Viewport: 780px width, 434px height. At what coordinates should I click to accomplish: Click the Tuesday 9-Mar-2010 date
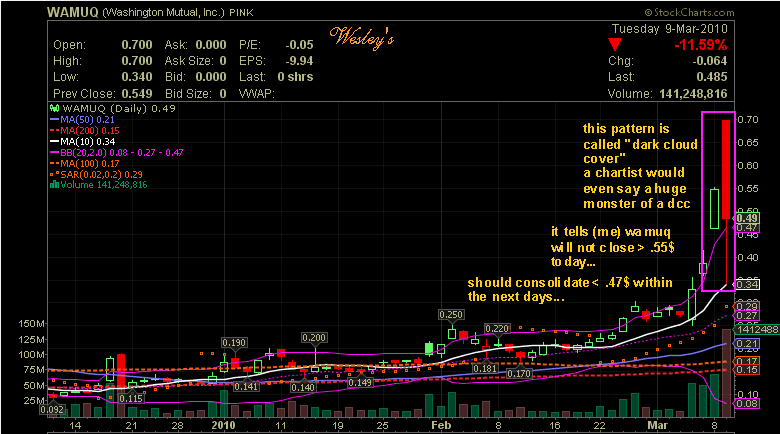670,29
